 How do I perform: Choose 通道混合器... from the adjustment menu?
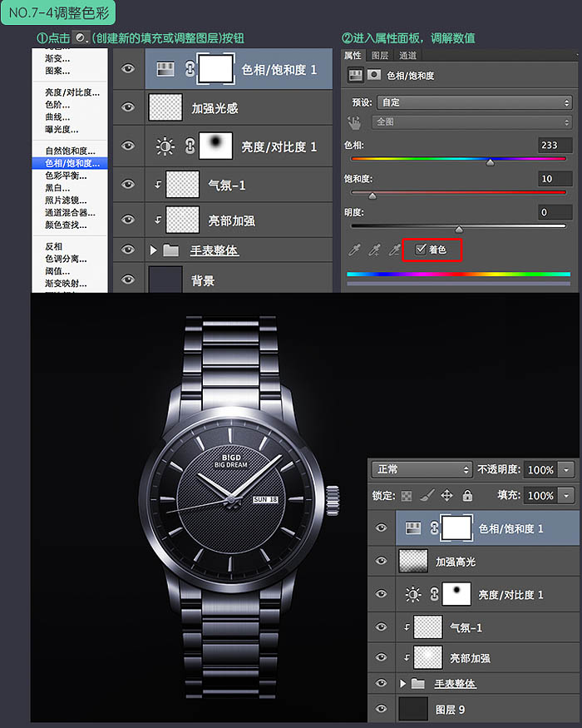(x=70, y=213)
